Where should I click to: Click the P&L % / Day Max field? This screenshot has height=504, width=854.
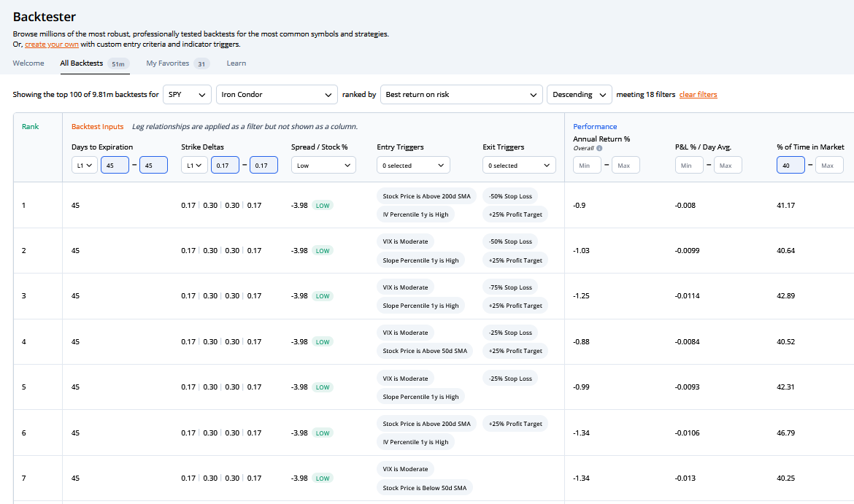pos(728,166)
